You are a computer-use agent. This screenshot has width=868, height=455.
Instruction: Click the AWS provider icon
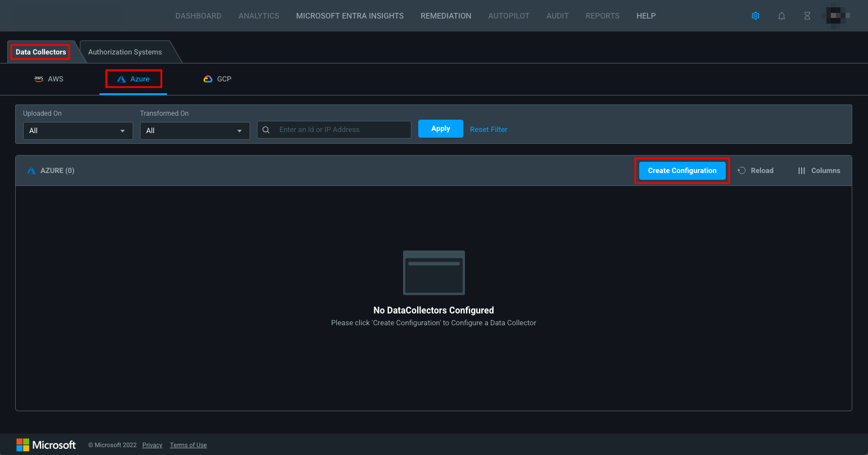[x=38, y=79]
